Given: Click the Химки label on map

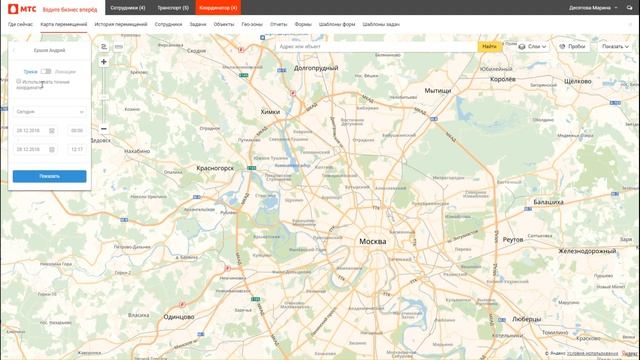Looking at the screenshot, I should [x=270, y=111].
